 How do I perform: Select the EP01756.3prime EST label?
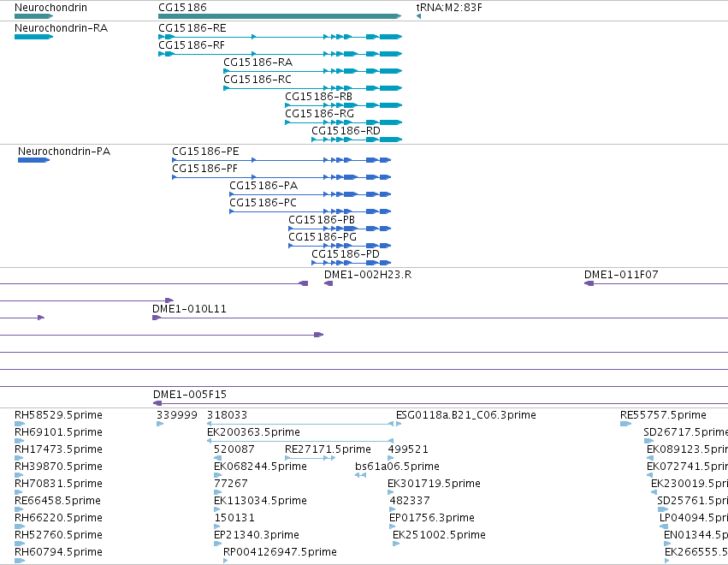point(432,518)
